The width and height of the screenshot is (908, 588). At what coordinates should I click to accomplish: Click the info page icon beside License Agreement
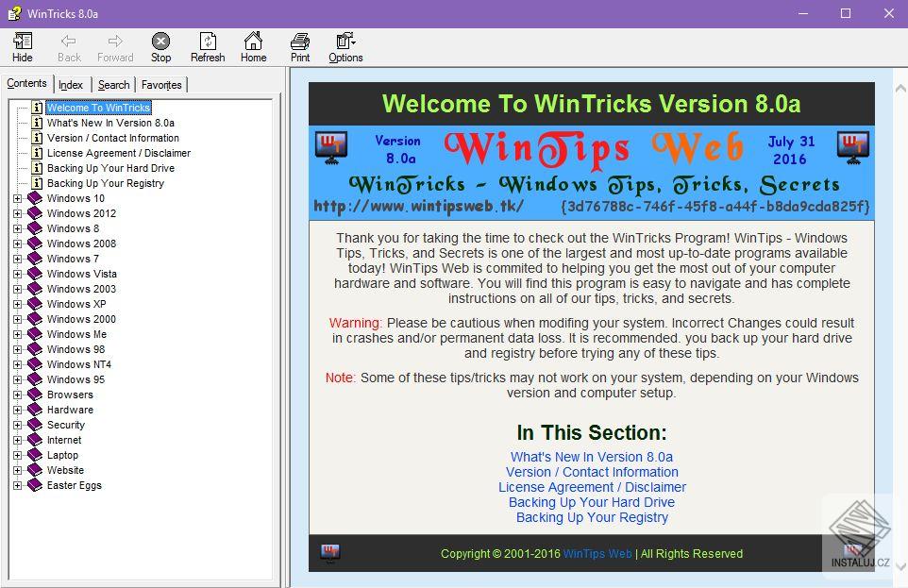tap(37, 153)
